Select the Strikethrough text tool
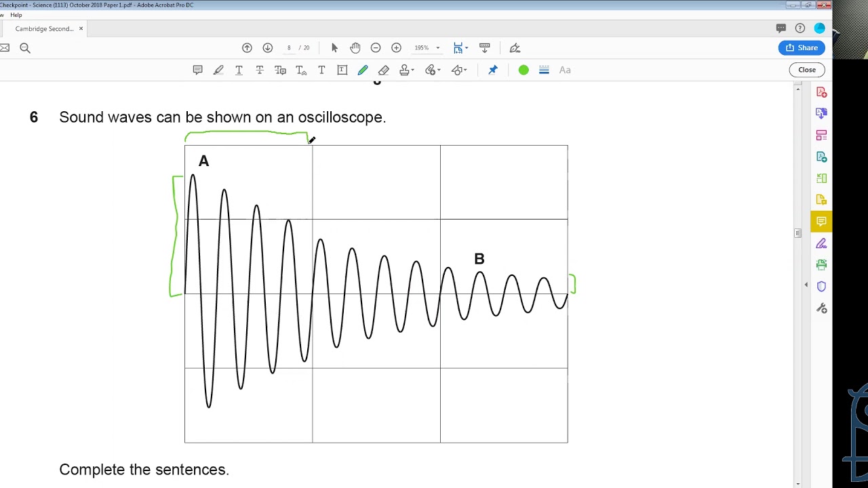 click(x=260, y=70)
